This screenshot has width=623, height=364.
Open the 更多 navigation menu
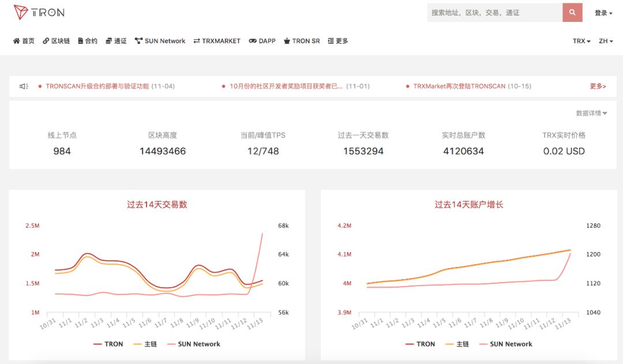click(x=336, y=40)
